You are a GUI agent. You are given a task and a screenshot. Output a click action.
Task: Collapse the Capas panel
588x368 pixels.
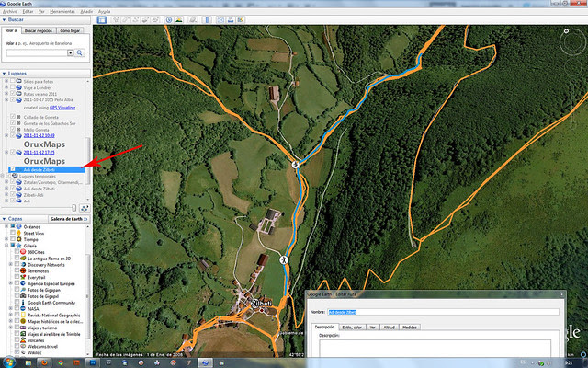point(4,219)
